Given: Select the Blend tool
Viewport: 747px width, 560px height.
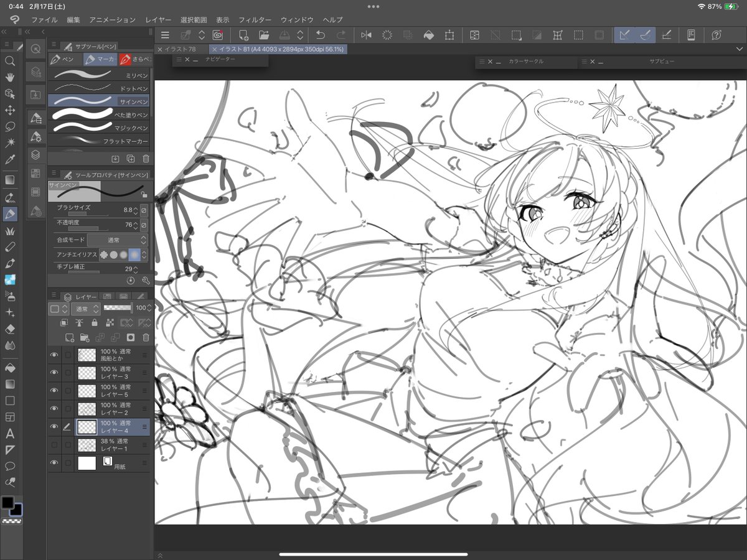Looking at the screenshot, I should click(x=10, y=345).
